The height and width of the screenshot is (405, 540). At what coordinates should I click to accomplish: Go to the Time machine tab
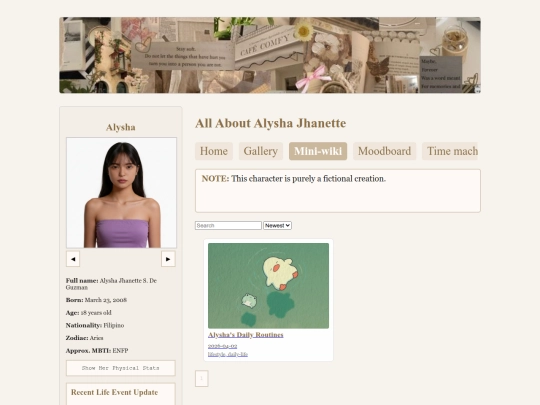(x=450, y=151)
